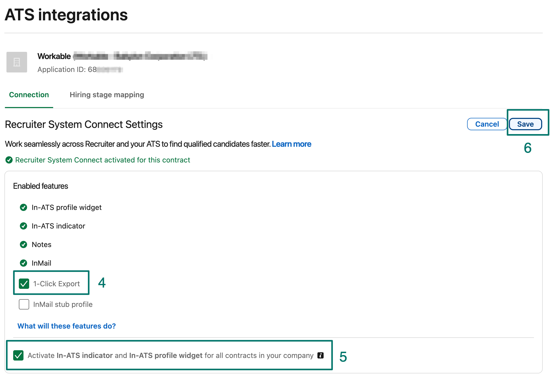Click the green check icon next to activated status
The height and width of the screenshot is (392, 560).
pyautogui.click(x=9, y=160)
